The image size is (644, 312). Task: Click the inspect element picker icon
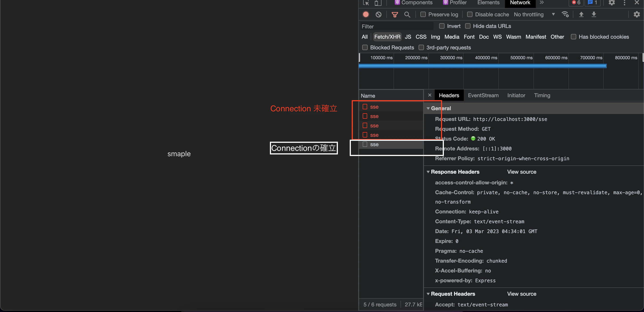[x=366, y=3]
